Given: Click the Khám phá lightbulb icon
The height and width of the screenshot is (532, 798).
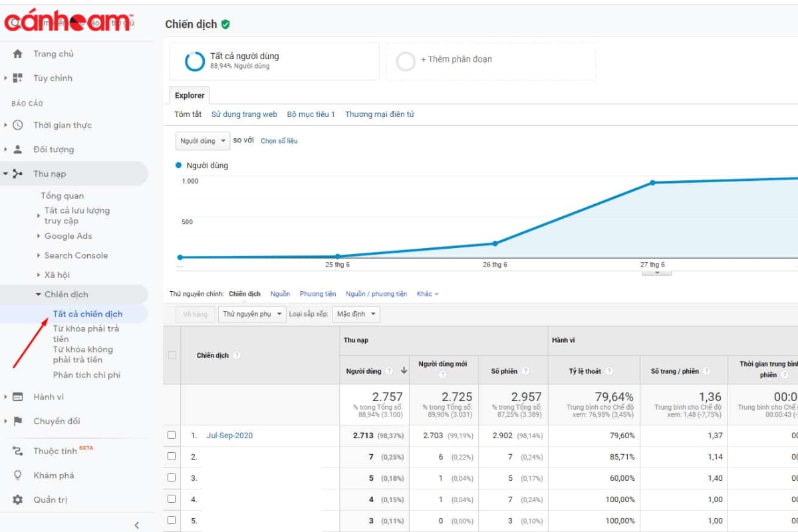Looking at the screenshot, I should (x=18, y=475).
